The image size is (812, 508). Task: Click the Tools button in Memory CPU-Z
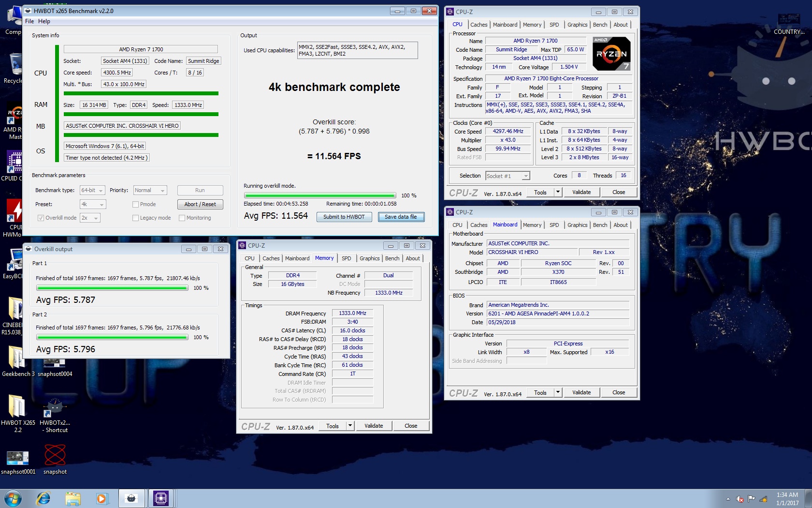click(332, 426)
